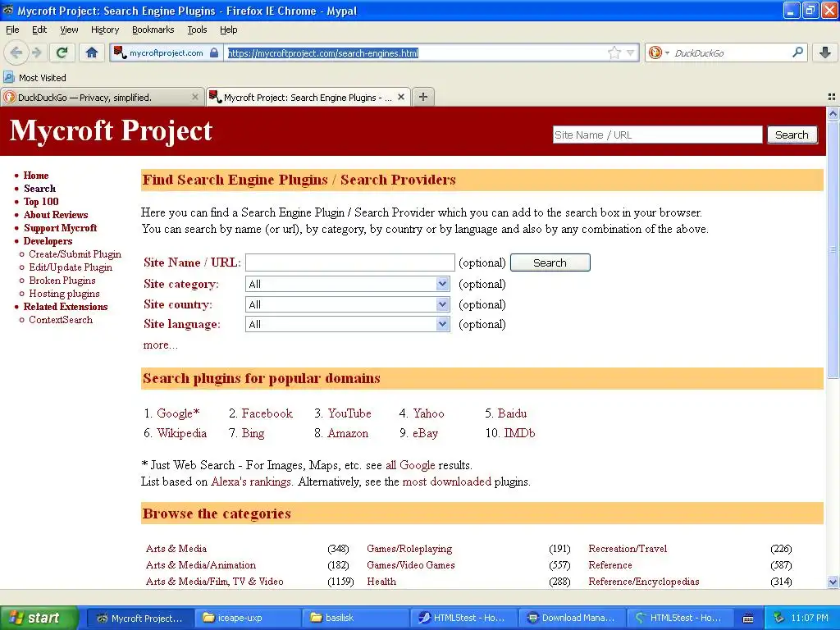Open the Wikipedia popular domain link
840x630 pixels.
(181, 433)
